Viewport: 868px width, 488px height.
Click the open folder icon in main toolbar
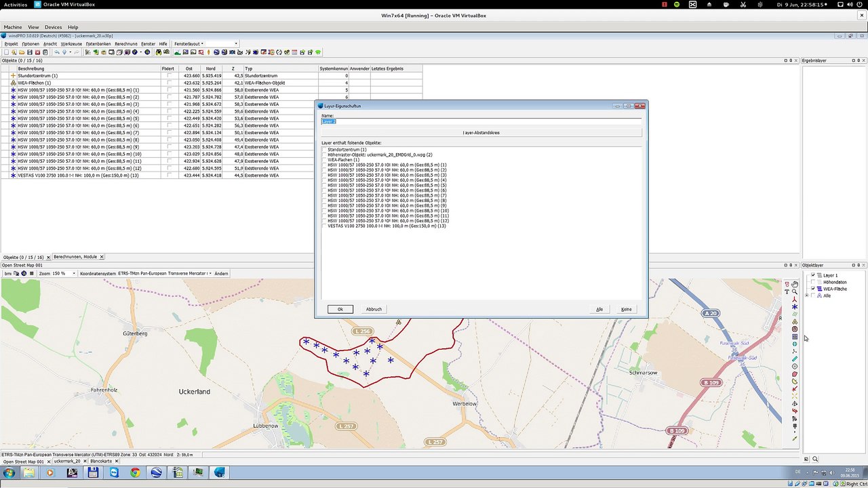[x=22, y=52]
